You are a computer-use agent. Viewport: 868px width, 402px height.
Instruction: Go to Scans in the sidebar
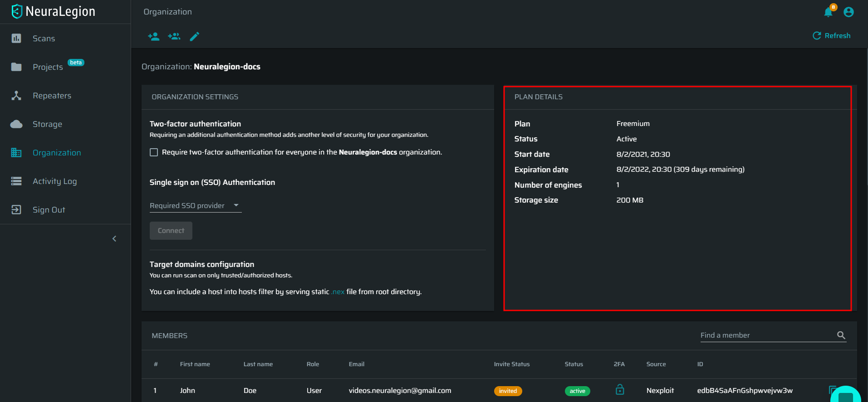click(x=44, y=39)
